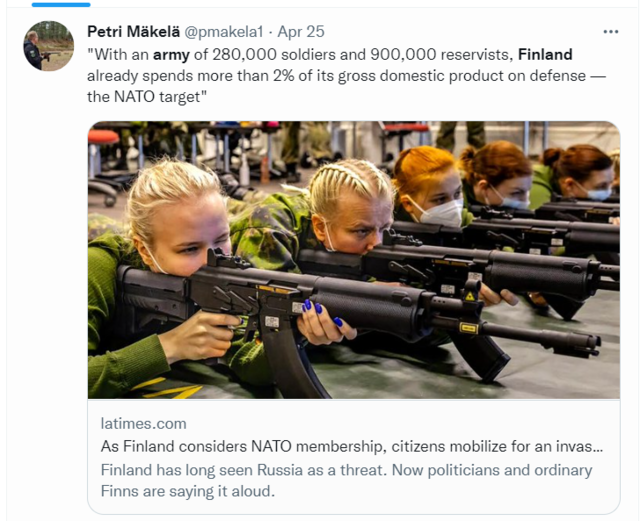Screen dimensions: 640x521
Task: Open the tweet's three-dot More menu
Action: pos(610,32)
